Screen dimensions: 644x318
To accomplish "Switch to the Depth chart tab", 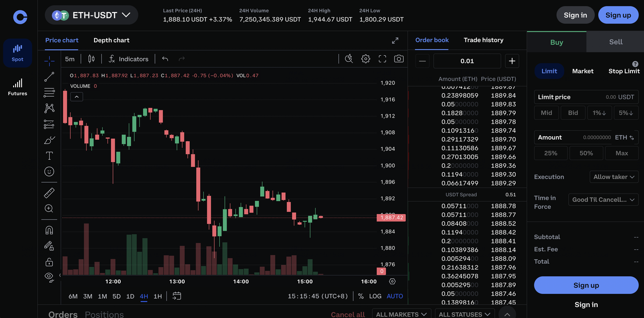I will tap(111, 40).
